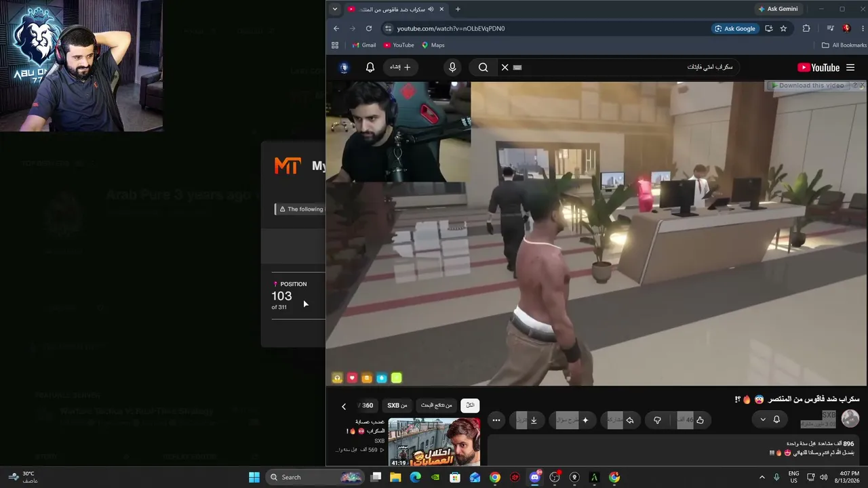Click the install/cast icon in address bar
This screenshot has width=868, height=488.
[x=769, y=28]
